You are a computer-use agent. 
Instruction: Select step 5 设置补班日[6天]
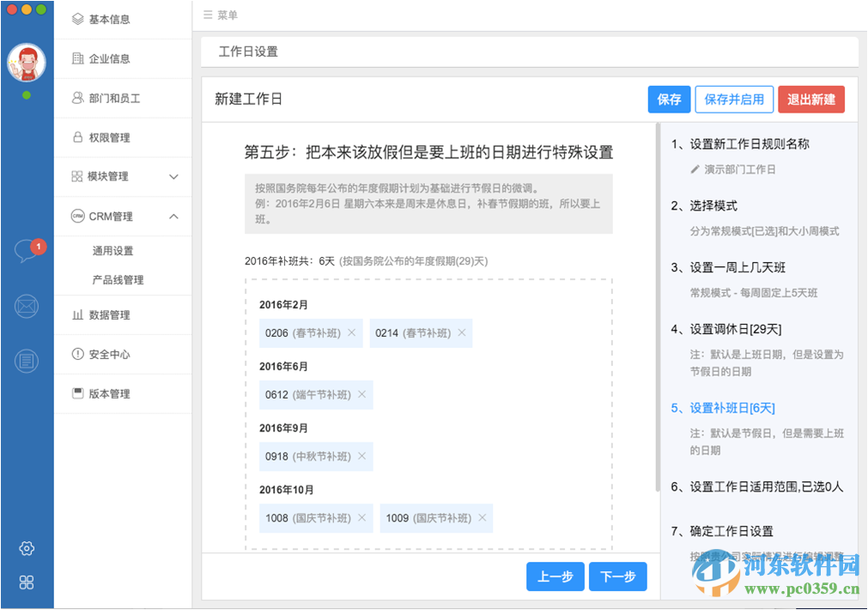pos(722,408)
